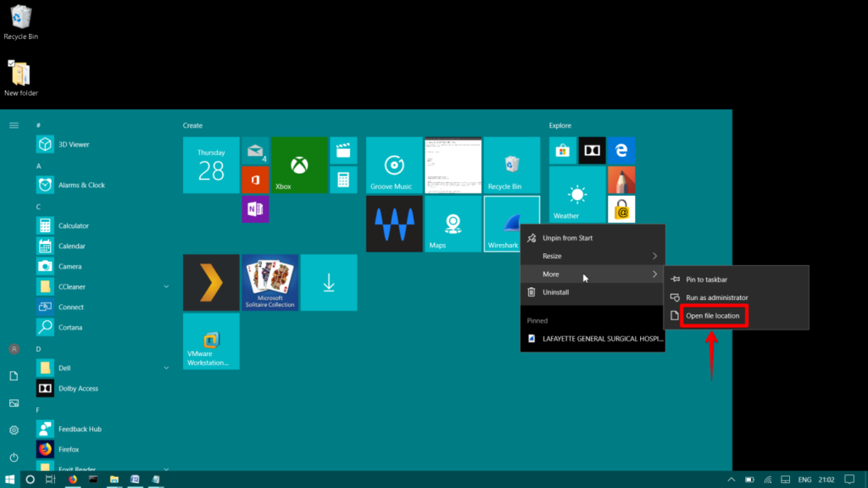The image size is (868, 488).
Task: Open the Office tile
Action: pyautogui.click(x=255, y=180)
